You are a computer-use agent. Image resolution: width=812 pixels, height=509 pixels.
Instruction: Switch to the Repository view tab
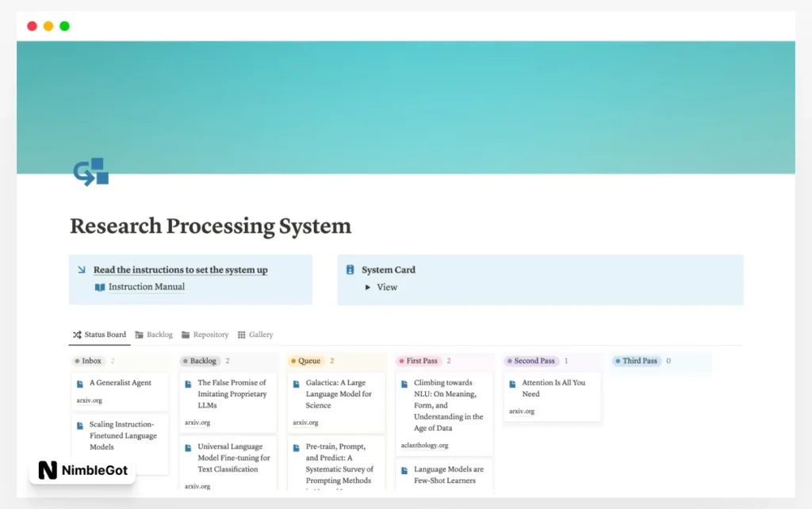(205, 335)
